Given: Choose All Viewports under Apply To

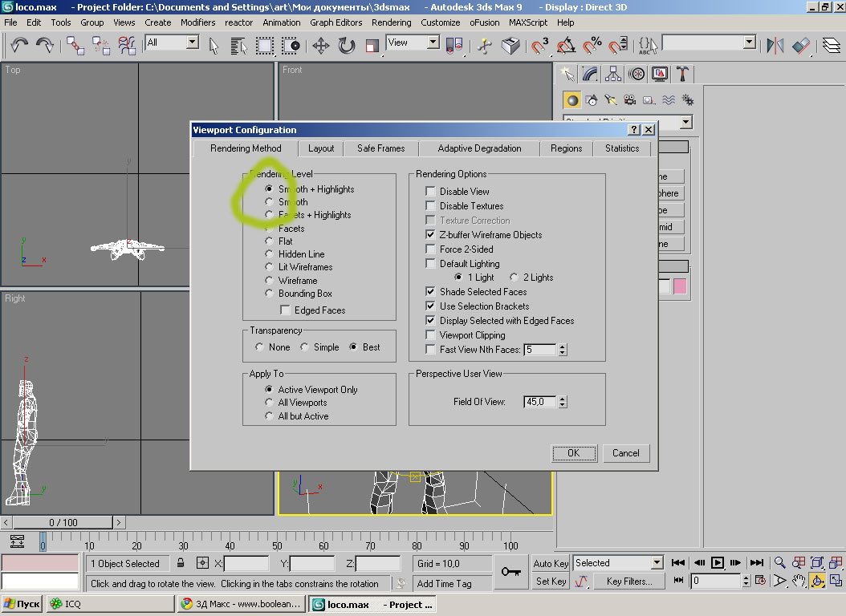Looking at the screenshot, I should pyautogui.click(x=270, y=403).
